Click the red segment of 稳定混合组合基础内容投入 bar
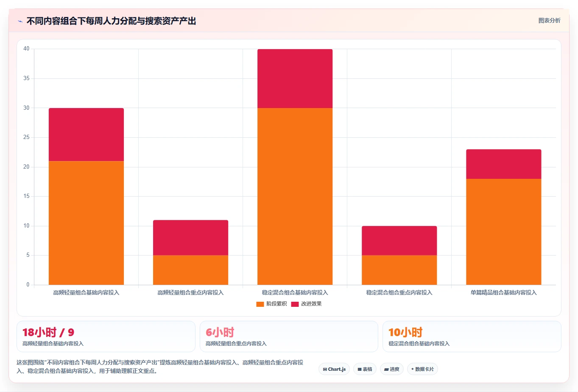 click(295, 78)
